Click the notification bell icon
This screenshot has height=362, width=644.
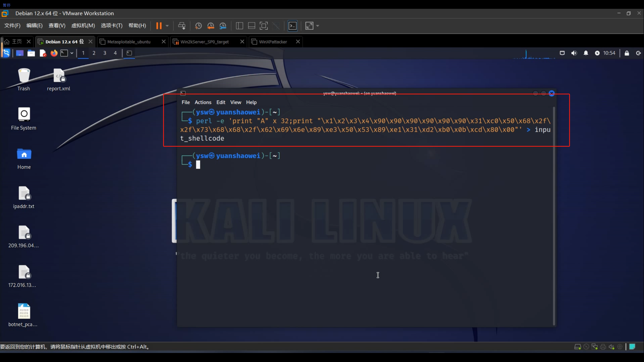[586, 53]
